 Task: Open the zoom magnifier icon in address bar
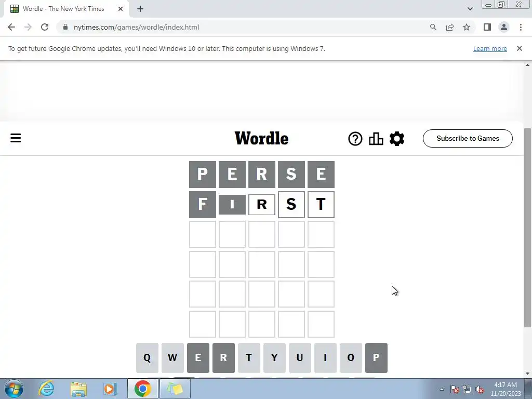[433, 27]
